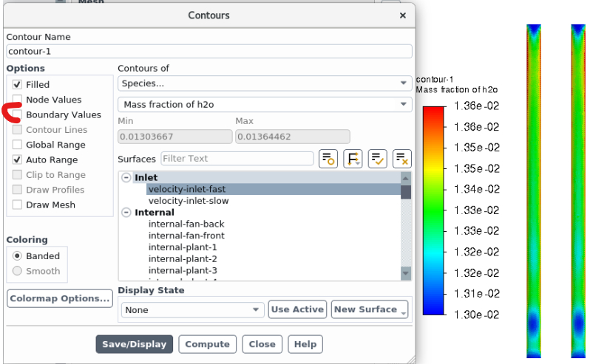Viewport: 590px width, 364px height.
Task: Select all shown surfaces icon
Action: pos(377,159)
